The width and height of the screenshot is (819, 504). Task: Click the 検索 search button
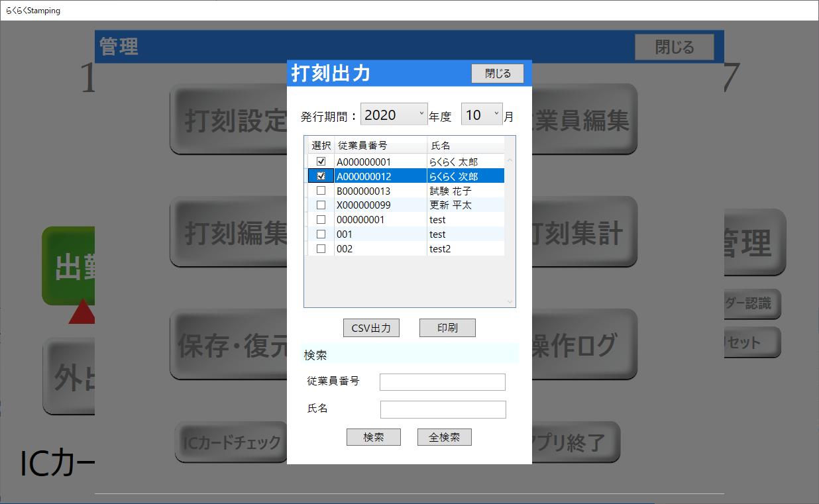(x=373, y=437)
